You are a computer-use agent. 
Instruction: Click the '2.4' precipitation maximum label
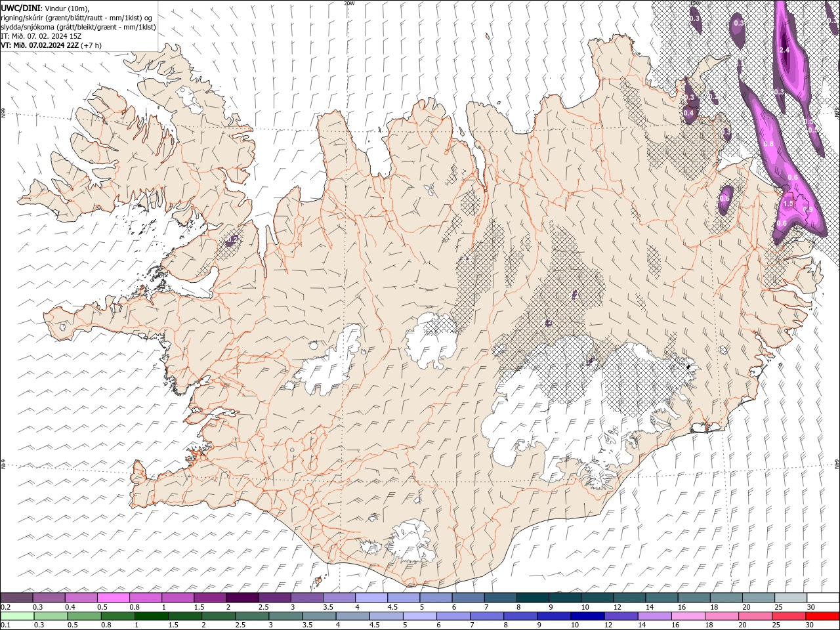coord(784,51)
